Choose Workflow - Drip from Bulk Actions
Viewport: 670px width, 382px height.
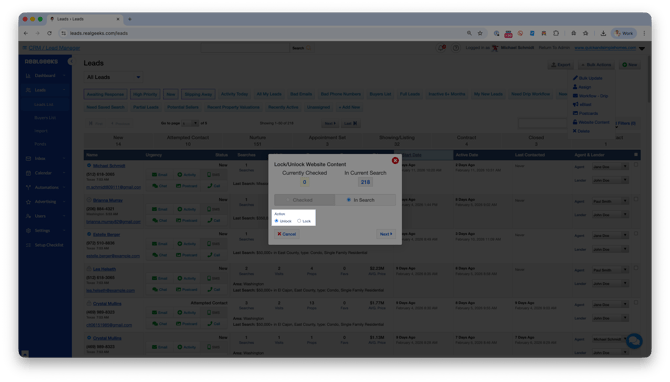590,96
